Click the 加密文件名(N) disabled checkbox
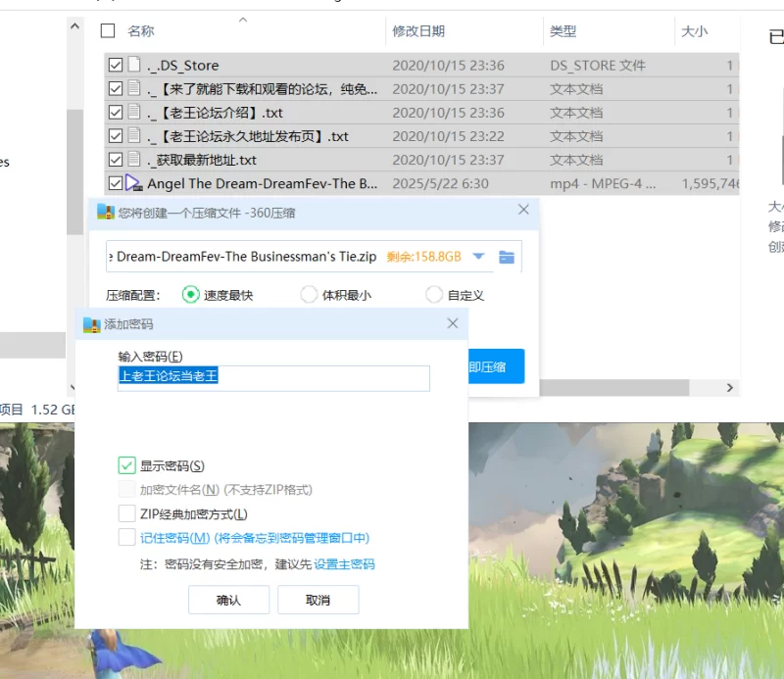This screenshot has width=784, height=679. pyautogui.click(x=126, y=489)
